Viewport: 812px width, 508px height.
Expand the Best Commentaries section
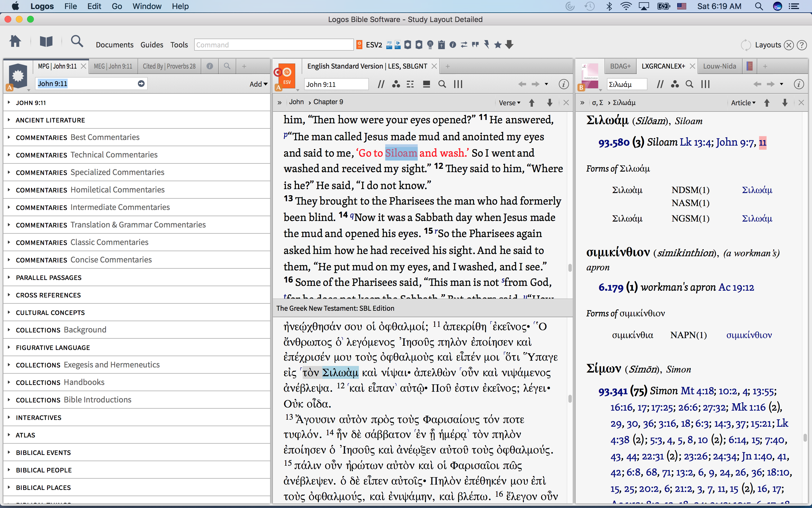click(x=136, y=137)
